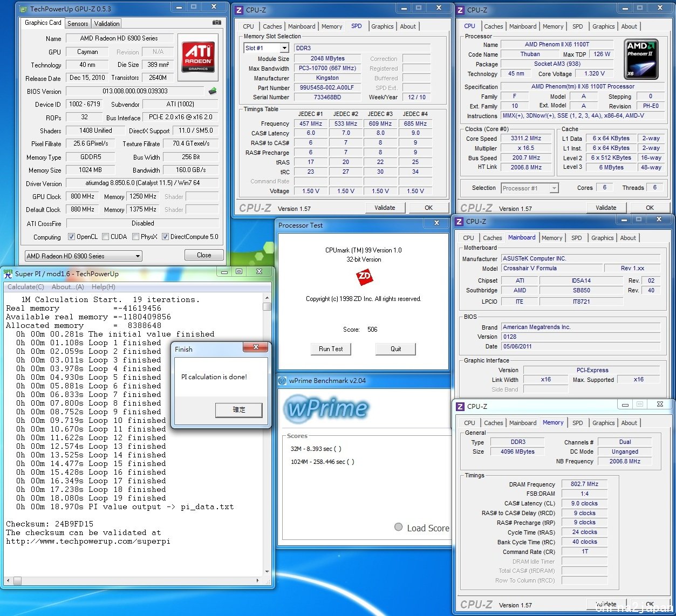Viewport: 676px width, 616px height.
Task: Click the camera screenshot icon in GPU-Z
Action: click(x=216, y=23)
